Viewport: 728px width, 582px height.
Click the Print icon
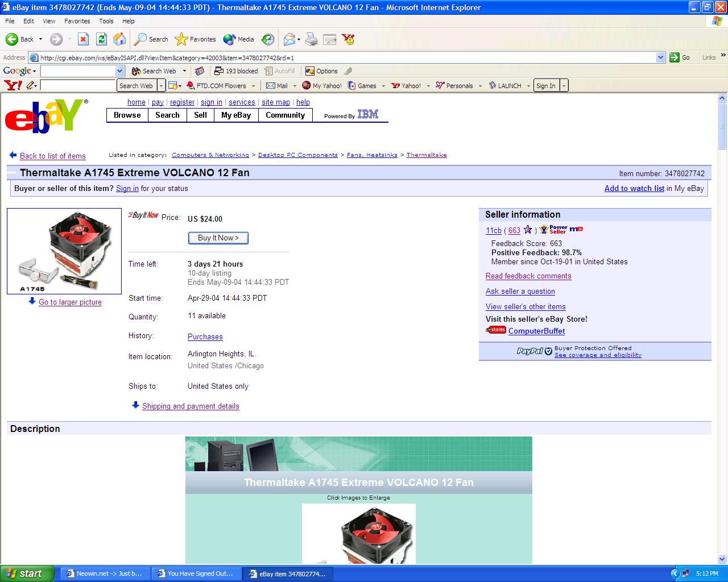311,39
